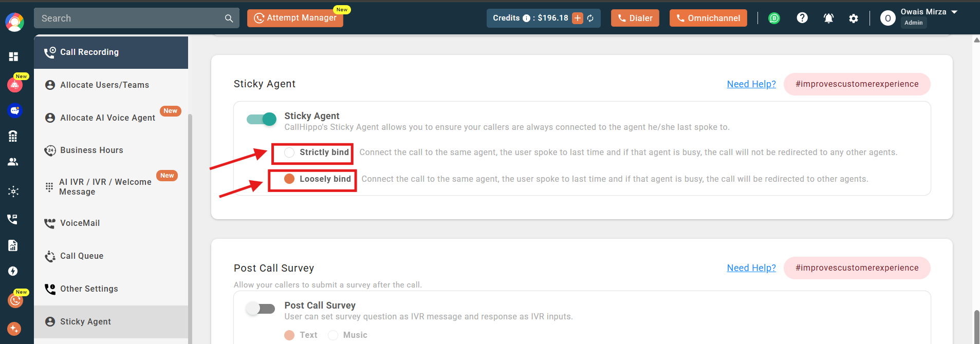Click the help question mark icon

click(x=802, y=18)
